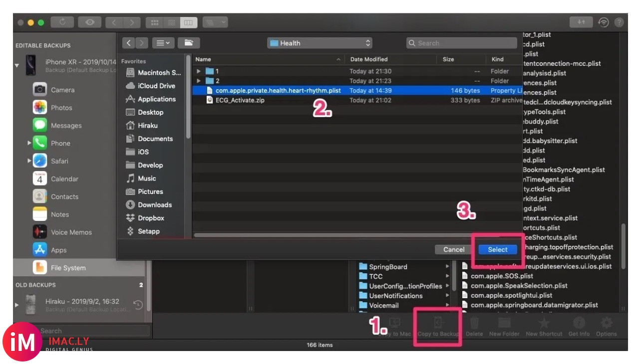Open the dialog view options dropdown
This screenshot has width=642, height=364.
point(163,43)
